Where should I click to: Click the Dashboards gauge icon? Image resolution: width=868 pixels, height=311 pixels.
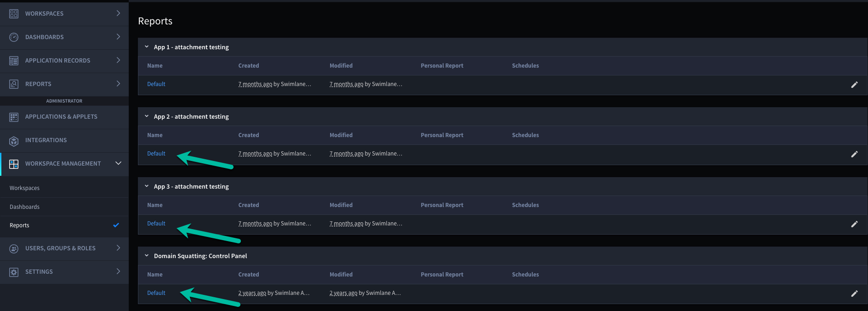[14, 37]
